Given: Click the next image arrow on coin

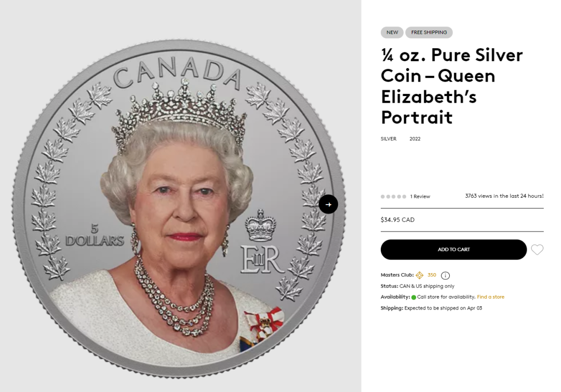Looking at the screenshot, I should (328, 204).
